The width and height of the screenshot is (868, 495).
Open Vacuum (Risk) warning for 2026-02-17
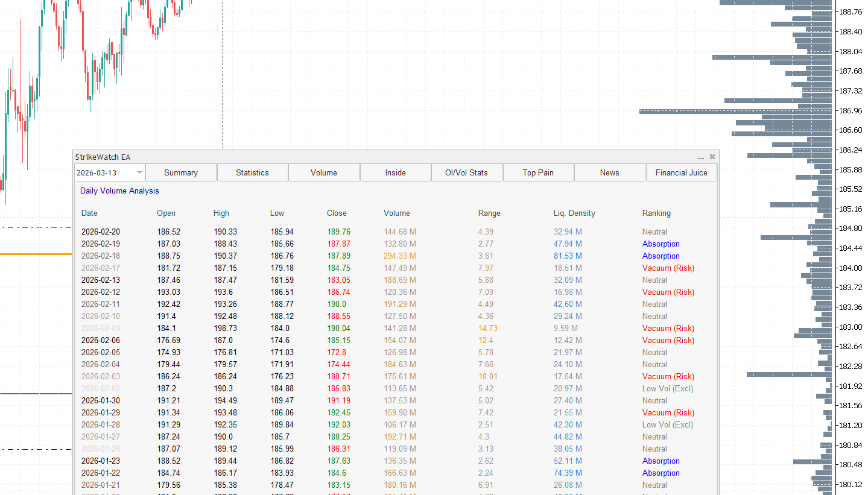click(x=668, y=268)
